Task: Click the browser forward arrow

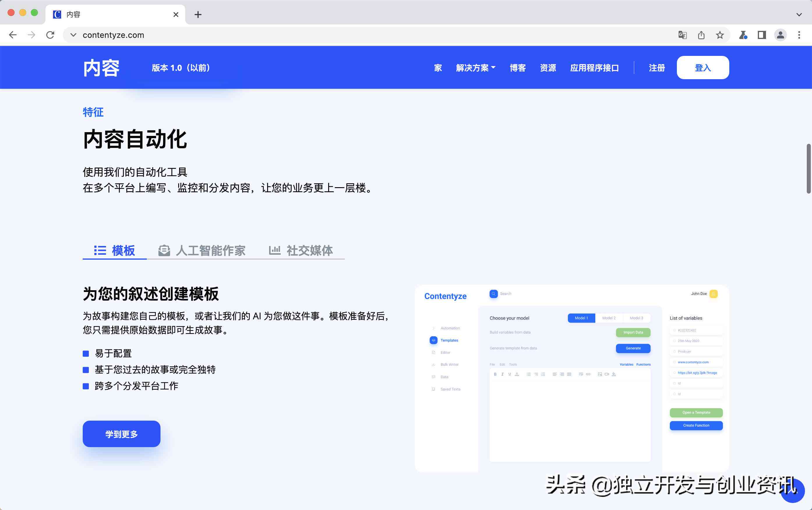Action: (31, 35)
